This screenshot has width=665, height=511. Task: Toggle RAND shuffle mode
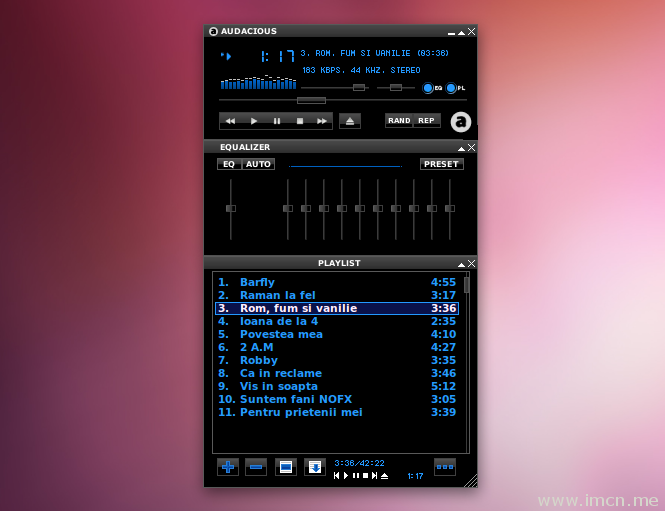[x=399, y=120]
